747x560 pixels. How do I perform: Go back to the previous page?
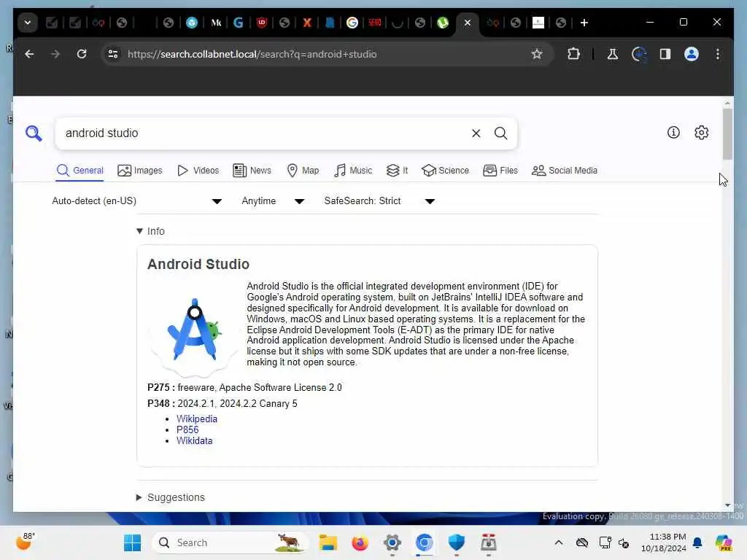tap(29, 54)
